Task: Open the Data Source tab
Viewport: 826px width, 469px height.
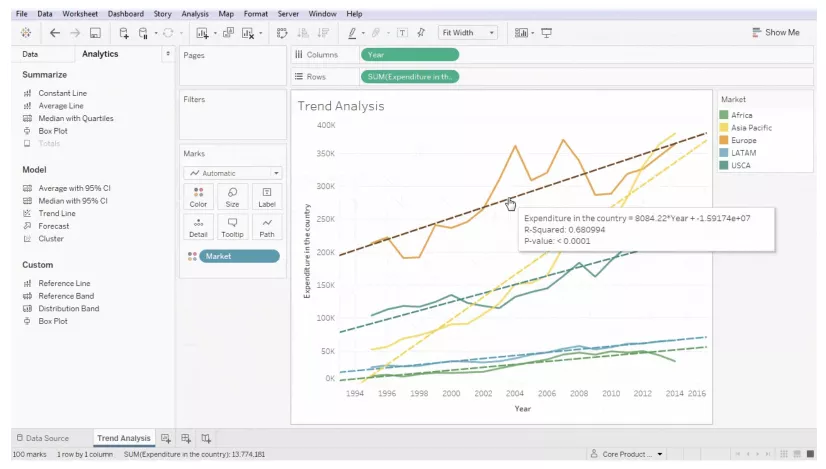Action: pyautogui.click(x=42, y=438)
